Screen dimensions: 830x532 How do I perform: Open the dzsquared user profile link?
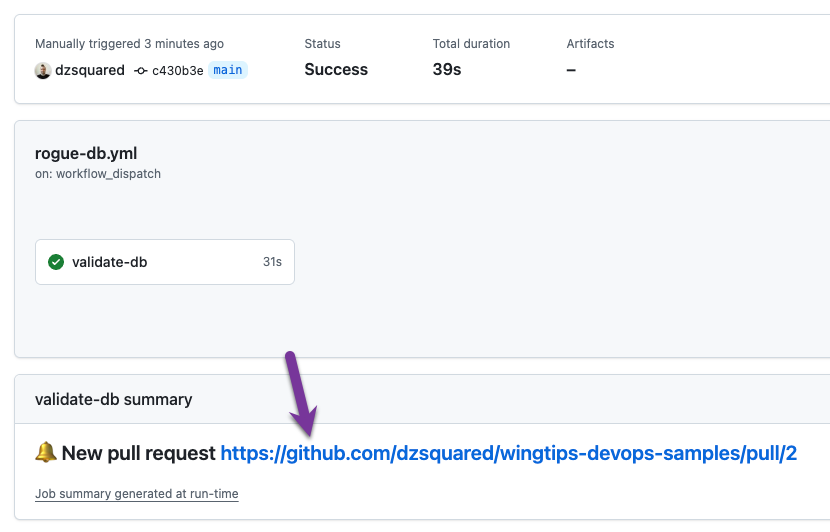pos(90,70)
